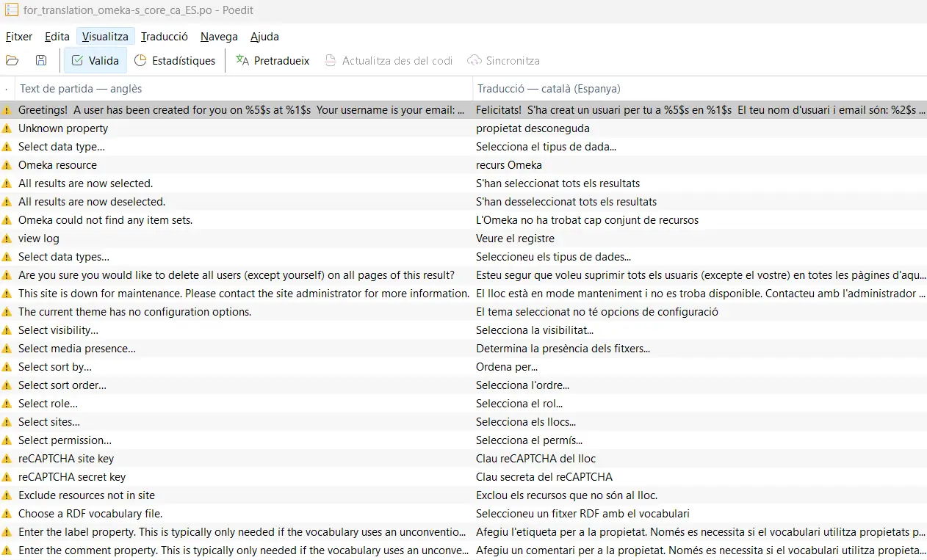
Task: Open the Traducció menu
Action: point(164,36)
